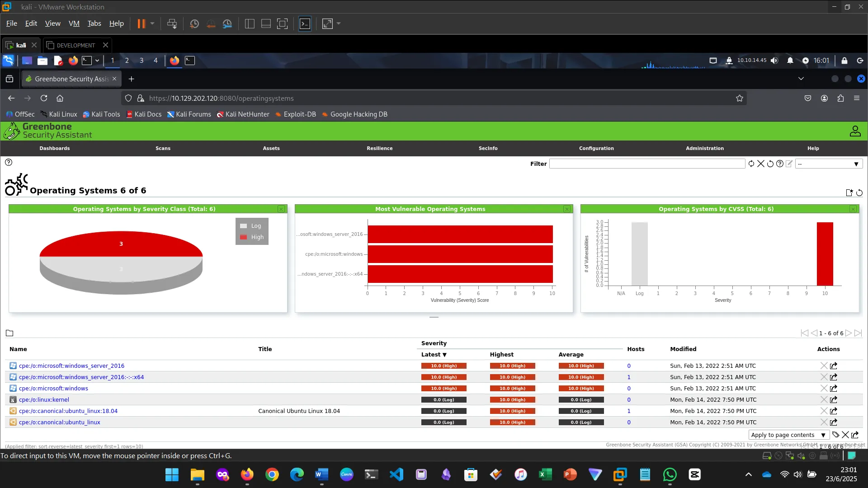Delete cpe:/o:microsoft:windows_server_2016 entry
868x488 pixels.
click(x=824, y=366)
